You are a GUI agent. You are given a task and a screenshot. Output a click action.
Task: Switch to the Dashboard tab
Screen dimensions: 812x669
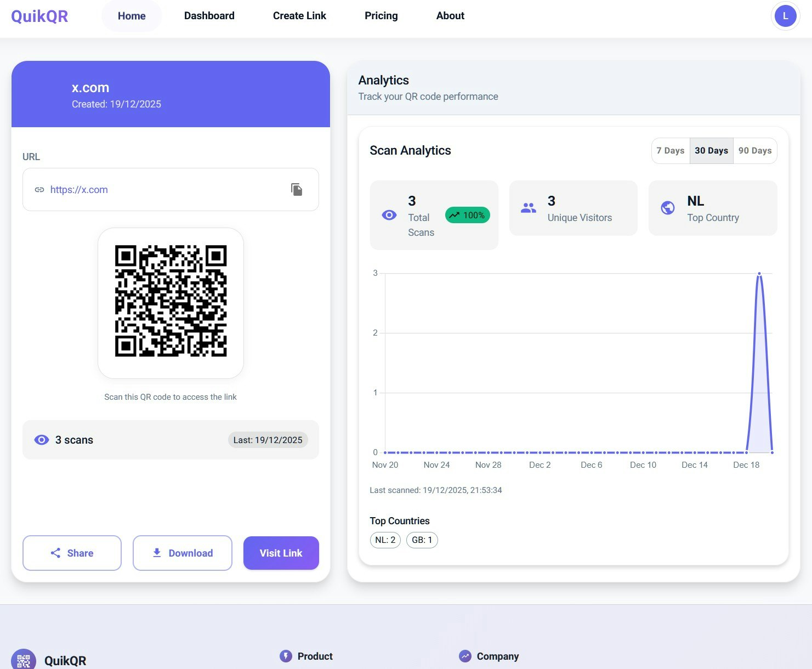(x=209, y=15)
